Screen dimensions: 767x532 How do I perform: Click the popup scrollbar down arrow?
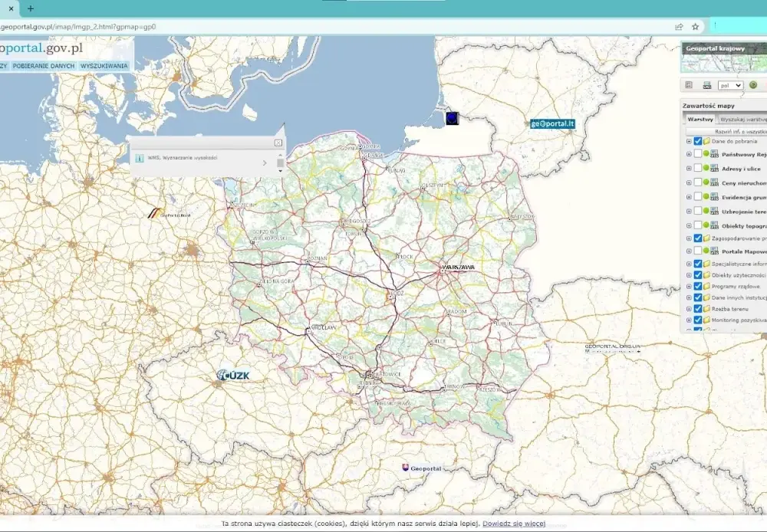pyautogui.click(x=280, y=171)
